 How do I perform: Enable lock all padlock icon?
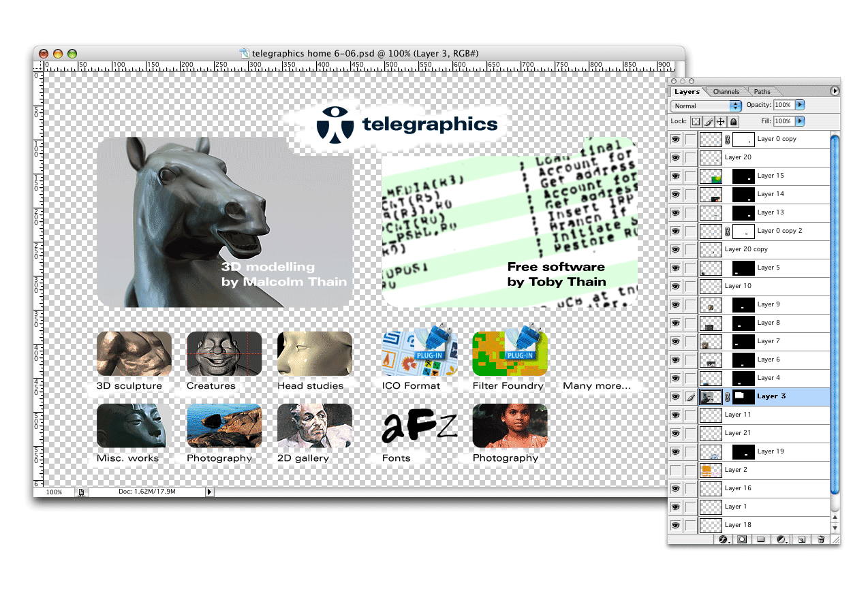(x=733, y=122)
